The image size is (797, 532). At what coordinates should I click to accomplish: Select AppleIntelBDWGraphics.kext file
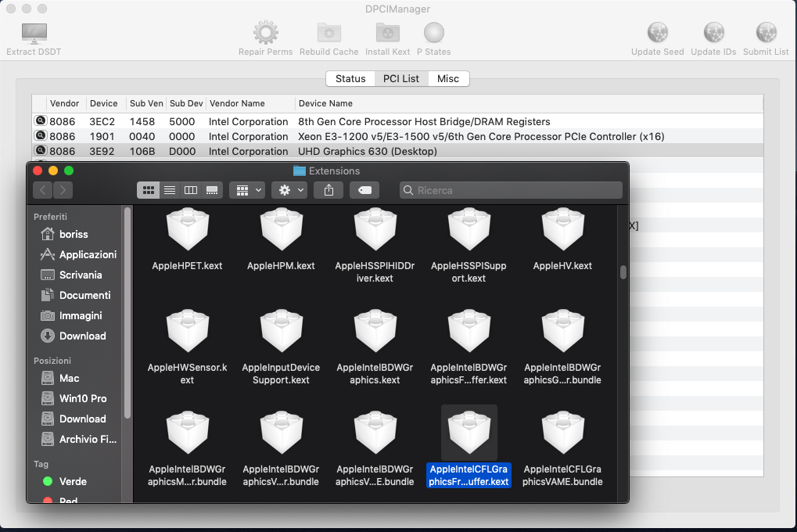coord(375,346)
